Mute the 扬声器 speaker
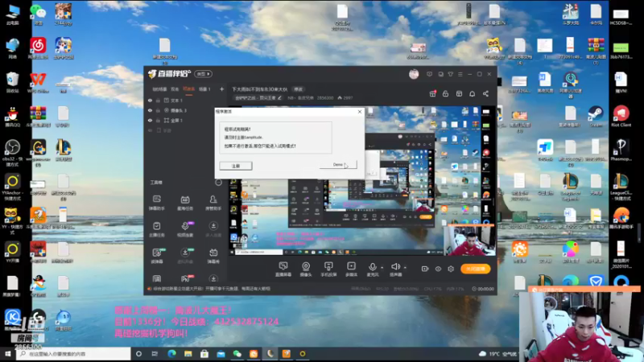 click(395, 269)
